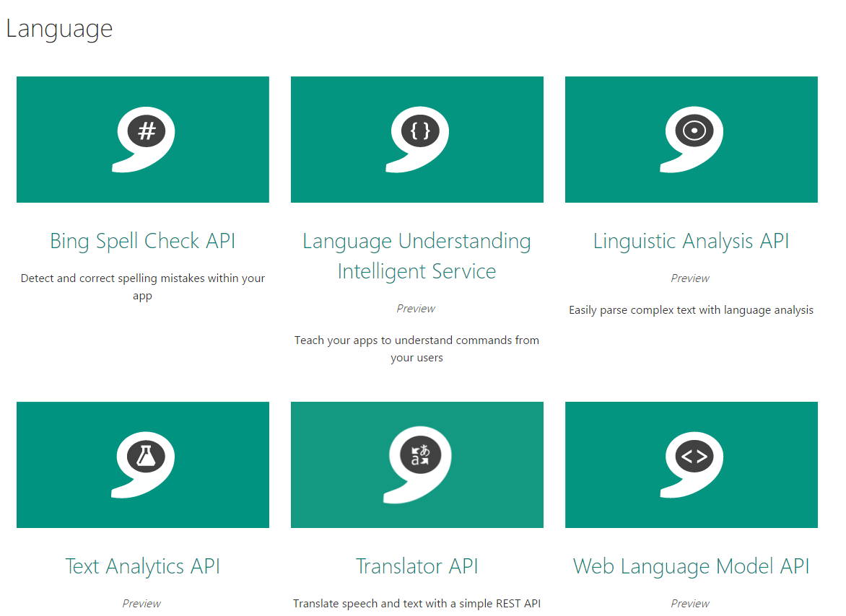Click the Linguistic Analysis target speech-bubble icon
846x616 pixels.
point(691,139)
